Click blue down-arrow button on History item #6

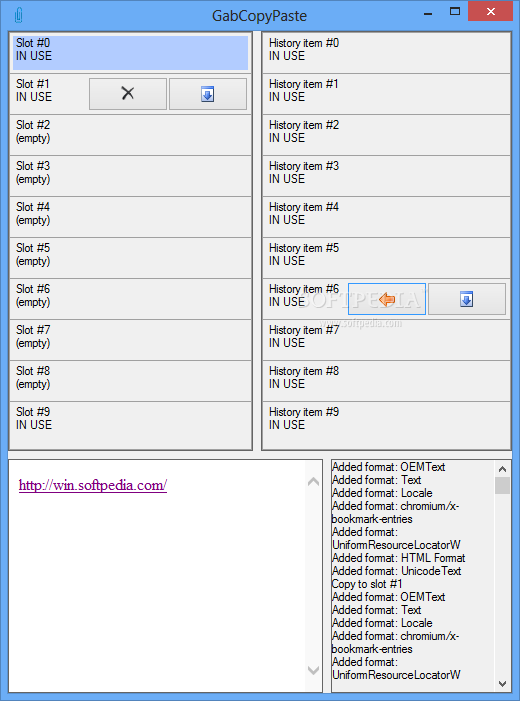467,299
